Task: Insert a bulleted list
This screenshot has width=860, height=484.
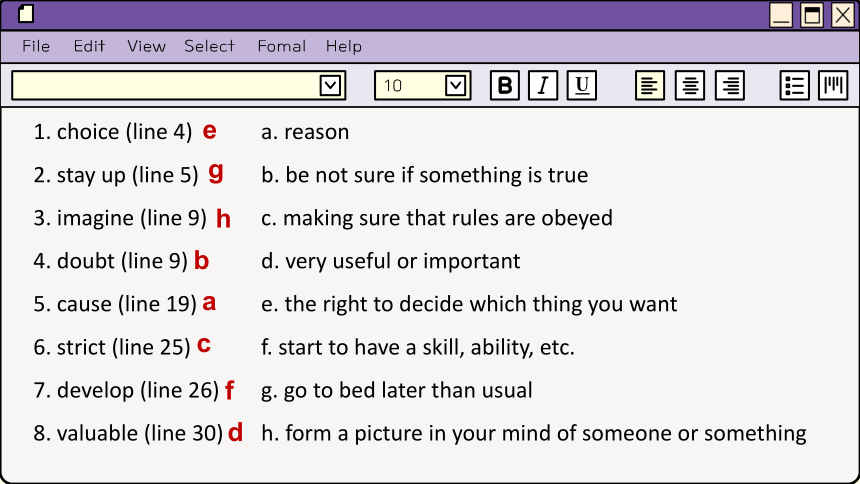Action: click(x=795, y=86)
